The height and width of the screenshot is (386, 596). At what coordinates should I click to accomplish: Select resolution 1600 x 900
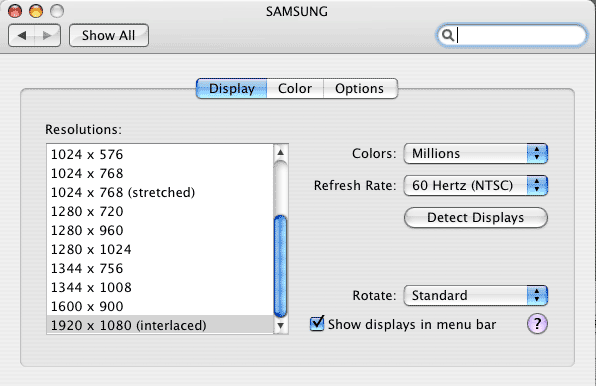point(160,306)
